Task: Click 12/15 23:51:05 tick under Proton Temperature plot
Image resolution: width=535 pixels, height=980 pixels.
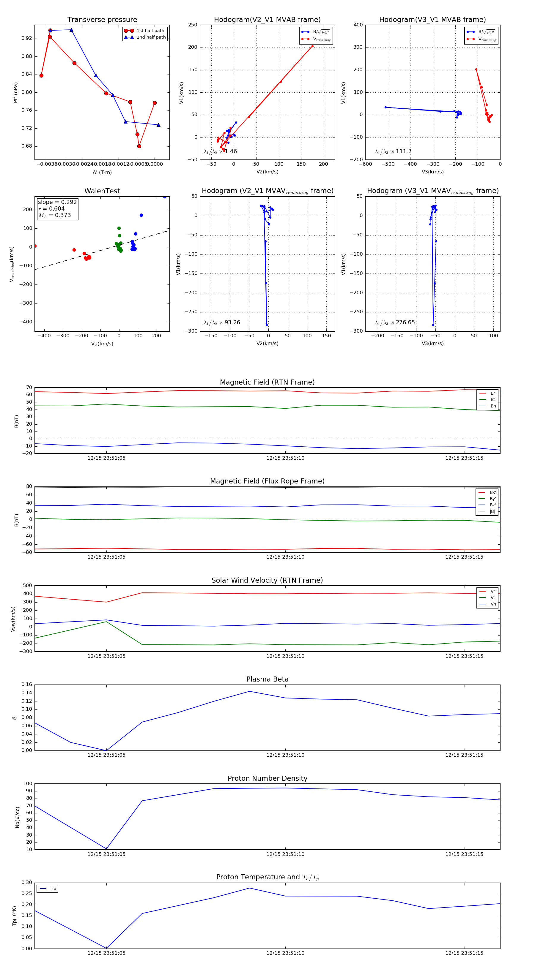Action: [106, 953]
